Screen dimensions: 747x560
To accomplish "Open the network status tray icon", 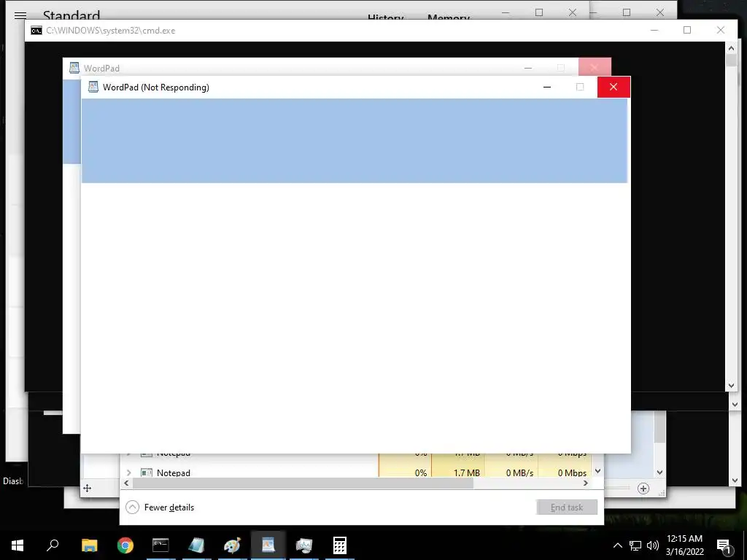I will tap(635, 545).
